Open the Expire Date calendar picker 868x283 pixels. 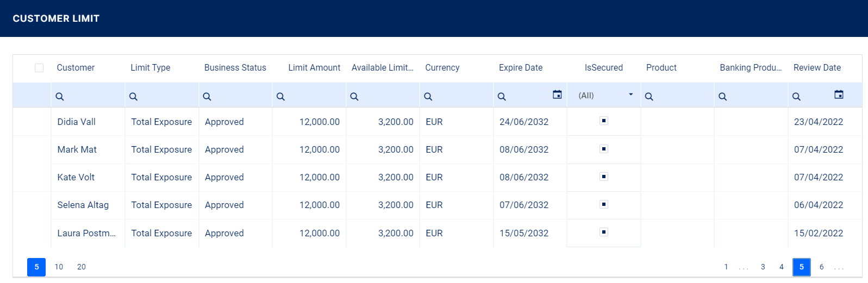557,95
